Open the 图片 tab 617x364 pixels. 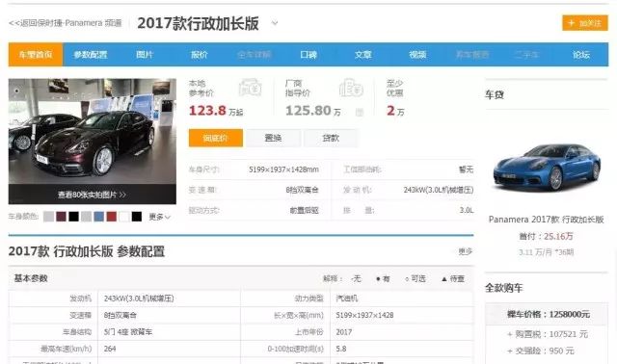click(x=145, y=55)
